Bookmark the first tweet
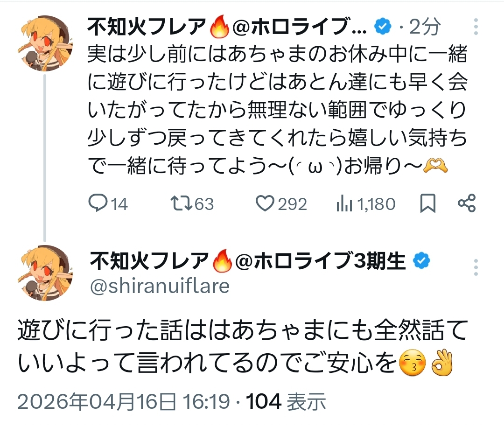Image resolution: width=504 pixels, height=427 pixels. (428, 203)
